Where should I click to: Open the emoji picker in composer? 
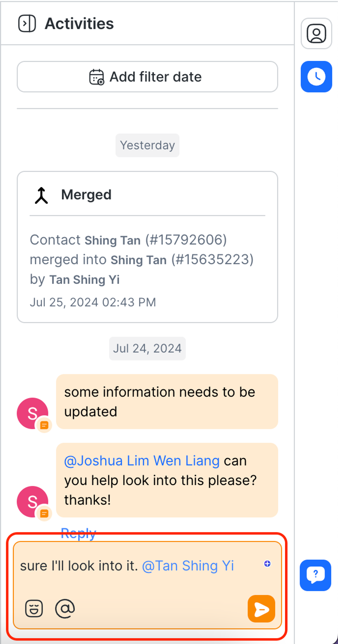[x=34, y=609]
